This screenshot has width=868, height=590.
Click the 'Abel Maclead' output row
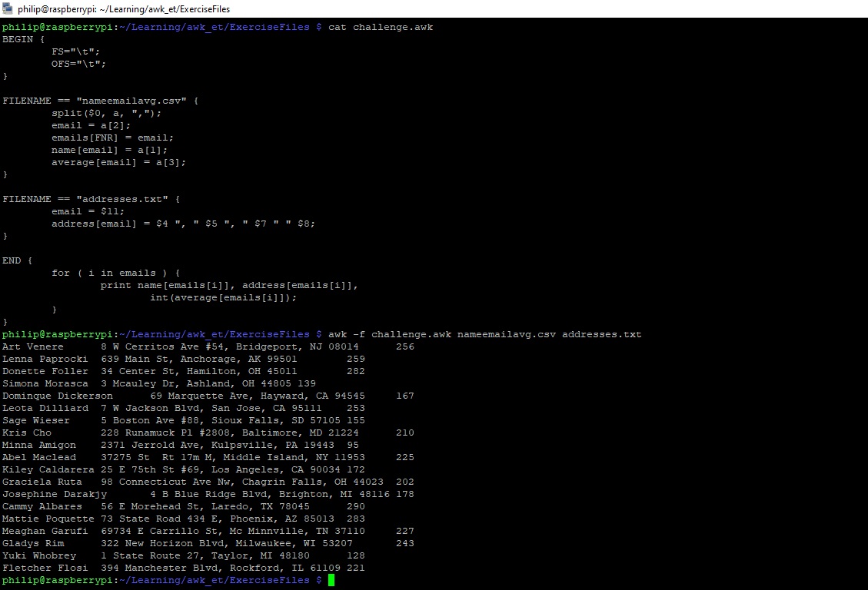coord(208,457)
